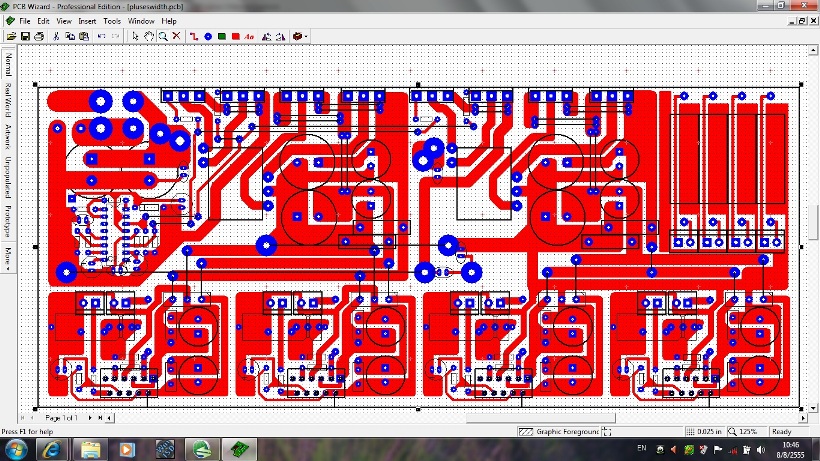Open the component gallery dropdown
The width and height of the screenshot is (820, 461).
[306, 36]
